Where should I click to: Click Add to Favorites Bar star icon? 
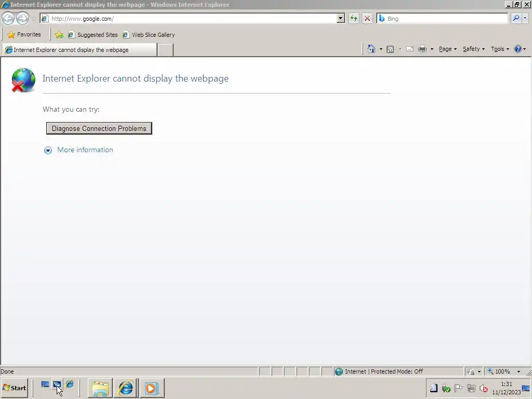tap(59, 35)
